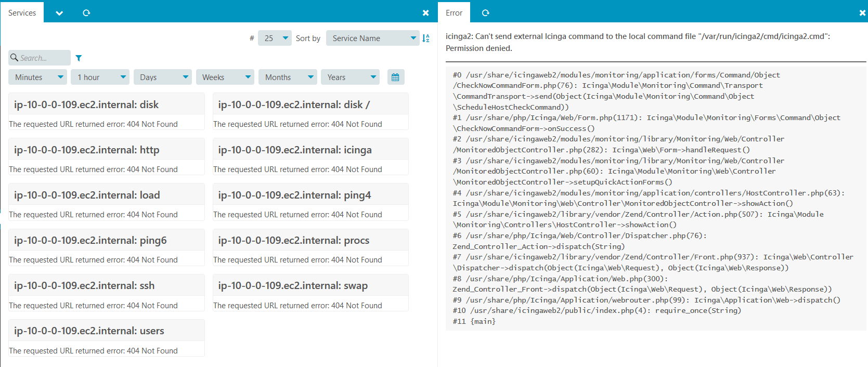868x367 pixels.
Task: Switch to the Error tab
Action: click(x=454, y=13)
